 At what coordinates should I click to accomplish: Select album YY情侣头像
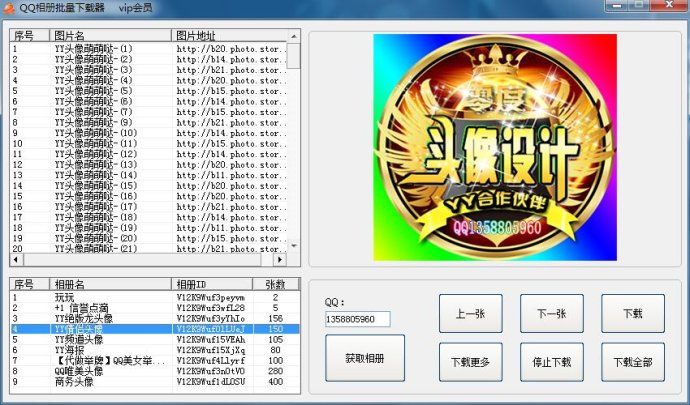coord(154,329)
